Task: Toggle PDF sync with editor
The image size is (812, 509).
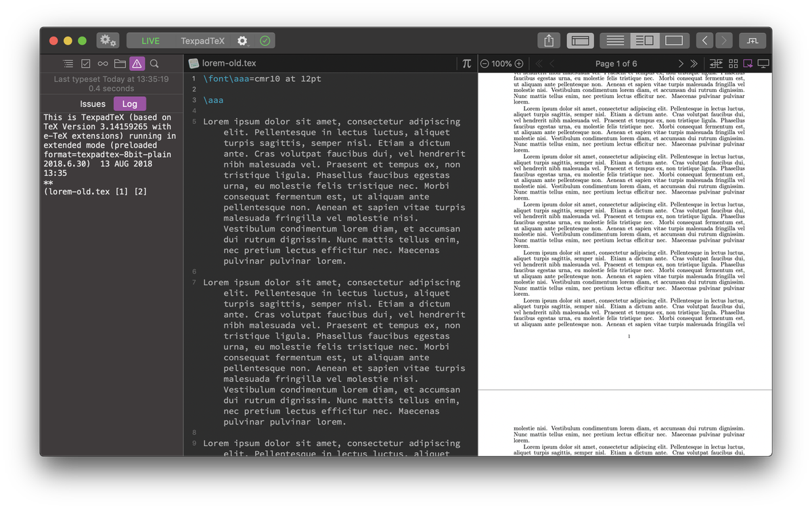Action: click(716, 64)
